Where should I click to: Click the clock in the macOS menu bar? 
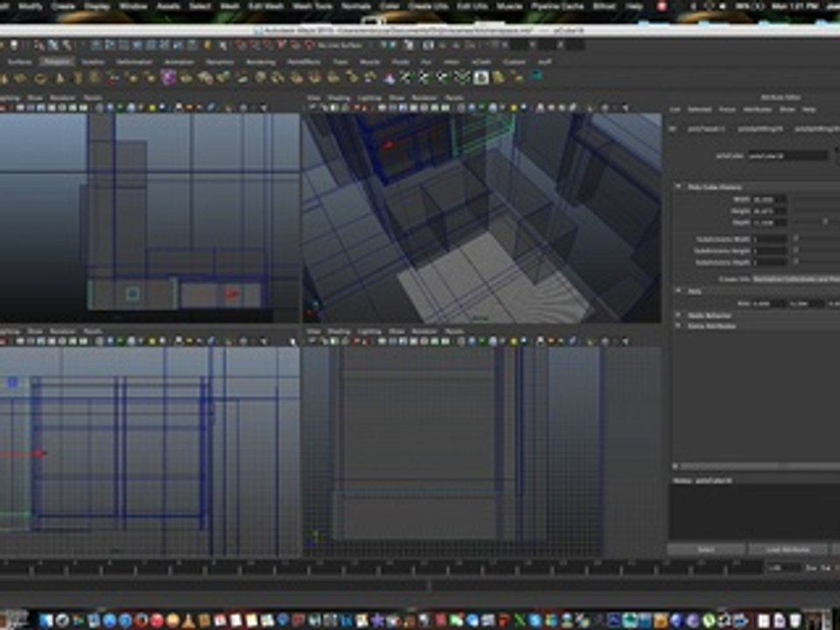pos(794,6)
